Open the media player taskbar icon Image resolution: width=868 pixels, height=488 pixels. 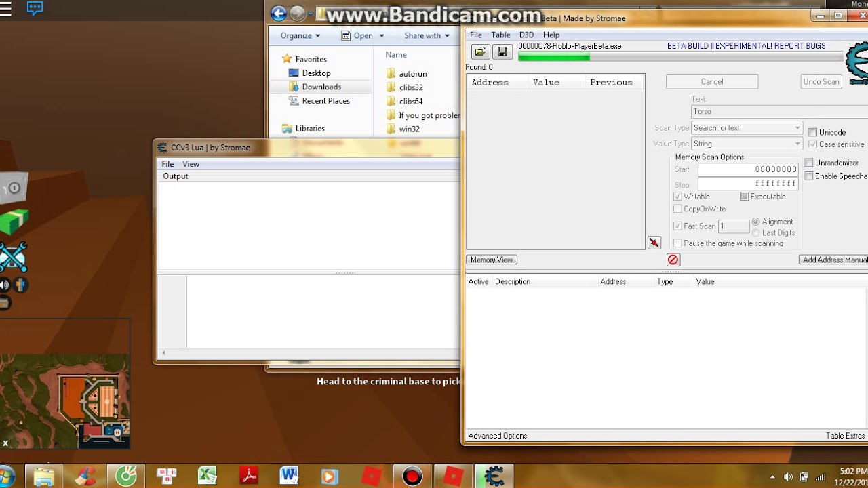tap(330, 476)
